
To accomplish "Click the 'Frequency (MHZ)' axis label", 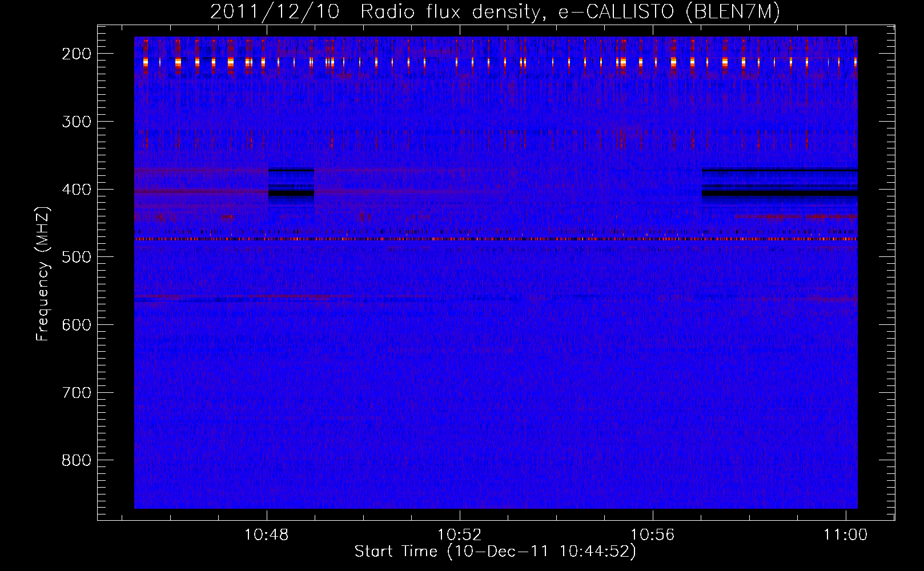I will coord(43,274).
